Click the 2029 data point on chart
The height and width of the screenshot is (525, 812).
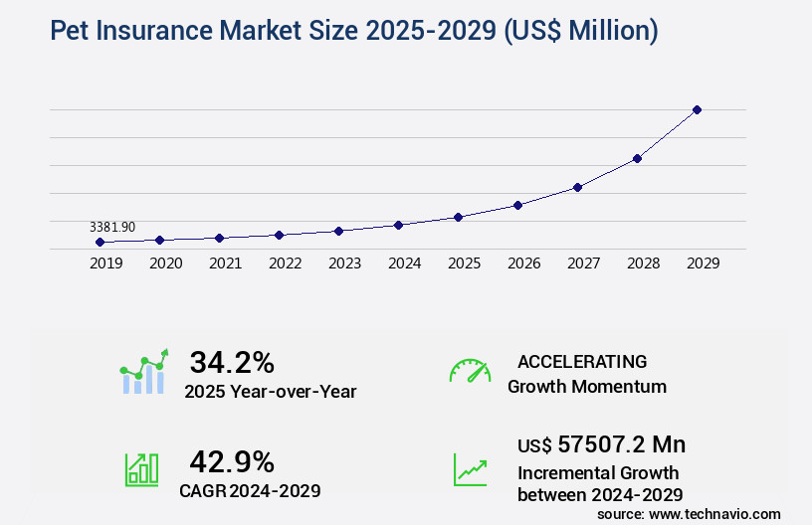(697, 109)
